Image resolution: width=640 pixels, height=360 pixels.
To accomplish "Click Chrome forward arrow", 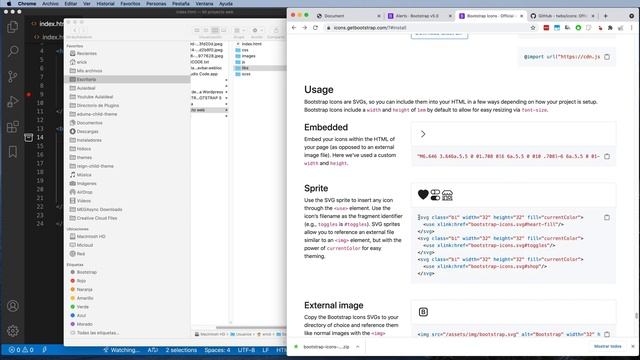I will (x=304, y=28).
